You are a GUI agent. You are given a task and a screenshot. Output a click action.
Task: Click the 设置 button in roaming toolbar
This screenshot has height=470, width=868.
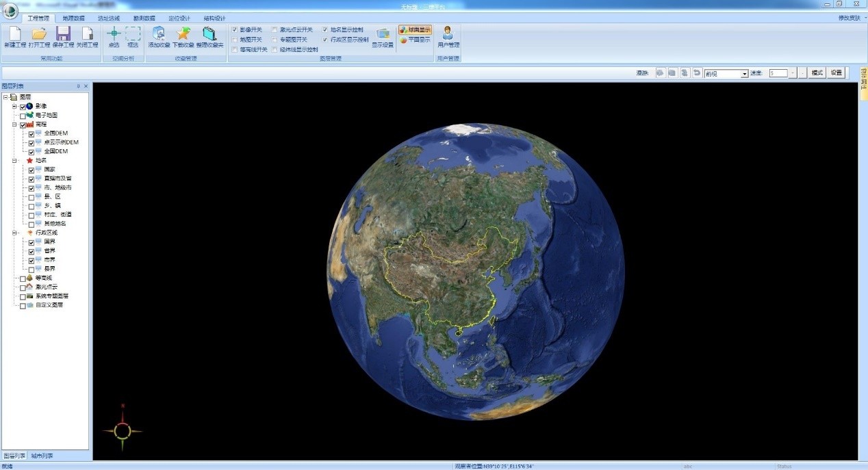837,73
